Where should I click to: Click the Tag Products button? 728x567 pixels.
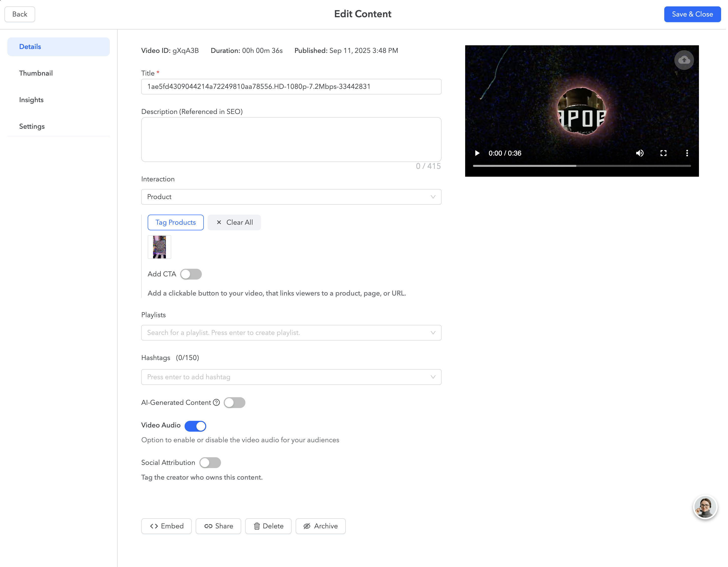[x=175, y=222]
